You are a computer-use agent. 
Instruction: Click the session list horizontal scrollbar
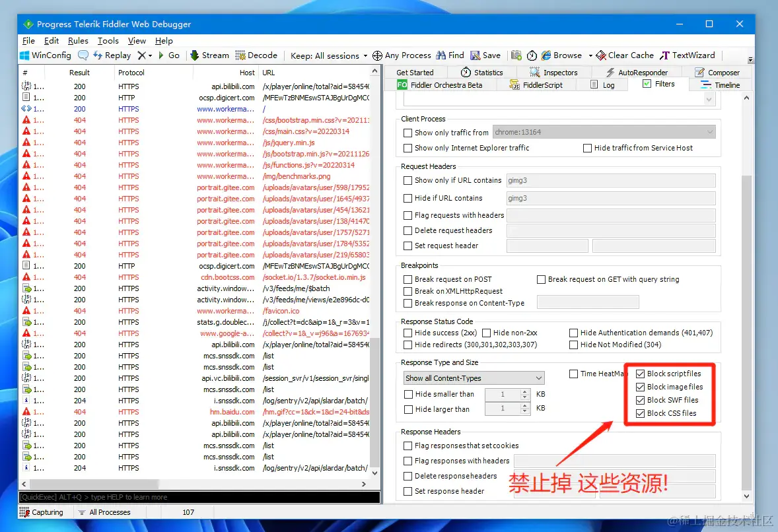click(94, 484)
